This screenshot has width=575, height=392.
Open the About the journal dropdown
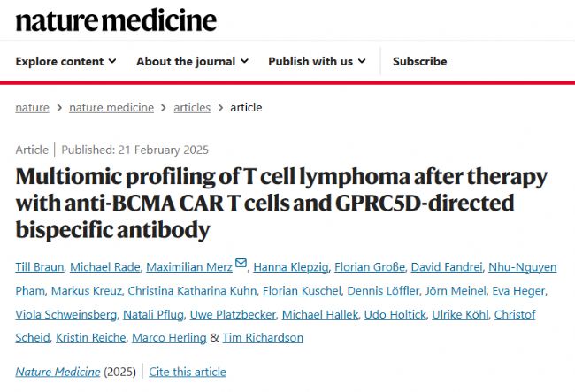pyautogui.click(x=192, y=61)
